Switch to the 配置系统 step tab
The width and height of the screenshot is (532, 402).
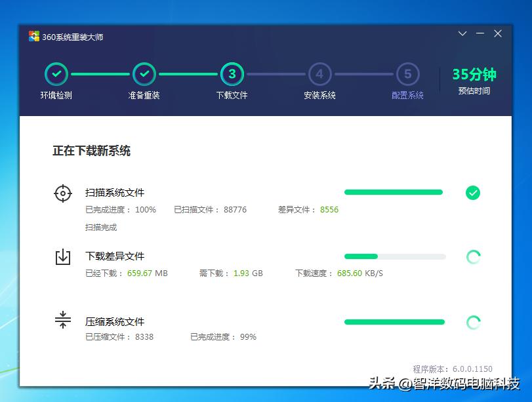(x=407, y=95)
